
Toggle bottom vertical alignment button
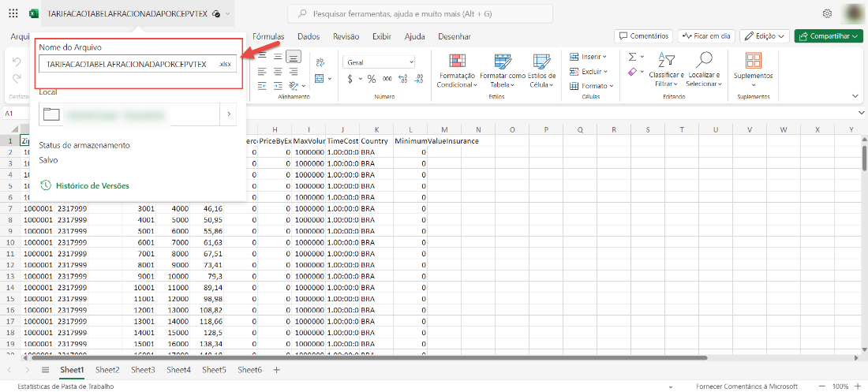(293, 57)
